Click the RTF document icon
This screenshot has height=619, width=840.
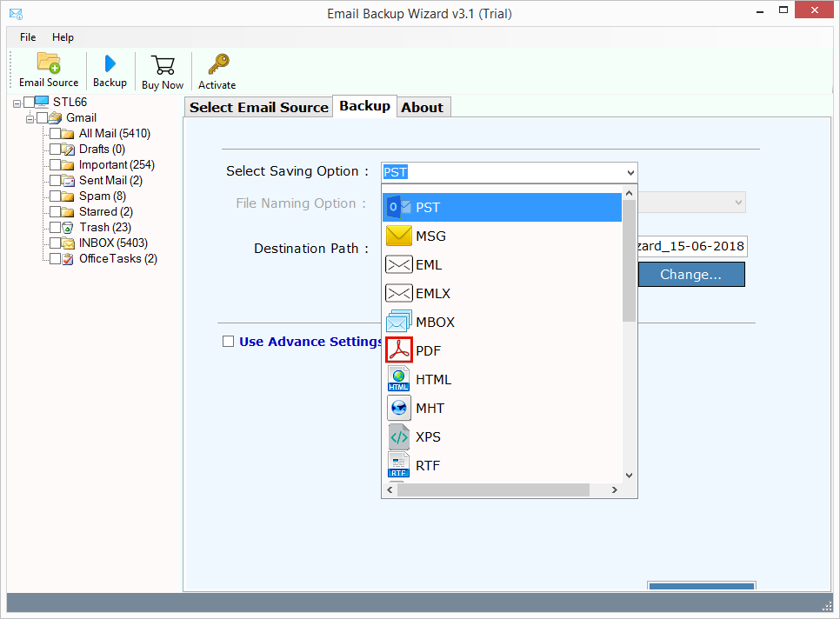(398, 465)
